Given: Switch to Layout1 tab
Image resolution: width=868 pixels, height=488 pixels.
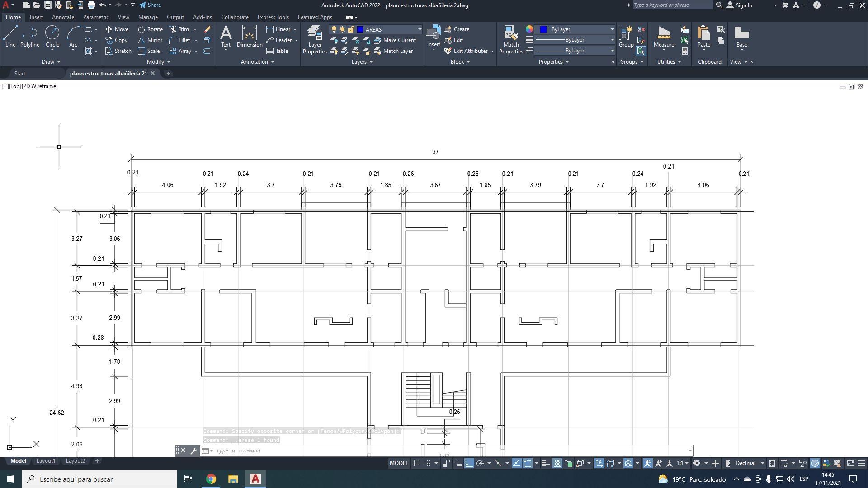Looking at the screenshot, I should (x=46, y=461).
